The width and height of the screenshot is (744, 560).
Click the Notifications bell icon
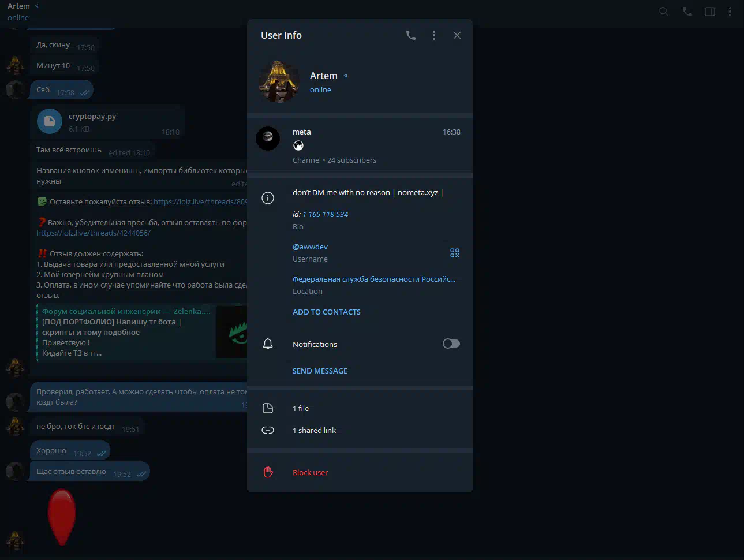click(x=268, y=344)
